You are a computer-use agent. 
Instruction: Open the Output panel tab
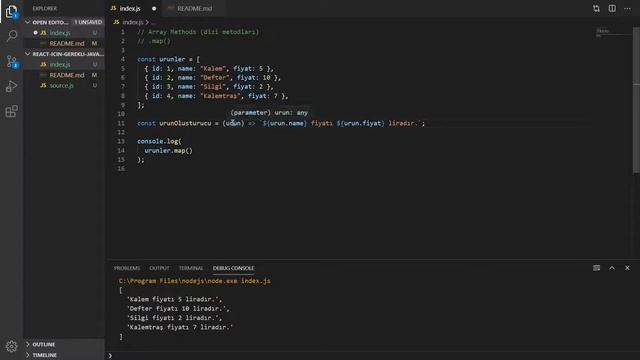[159, 268]
